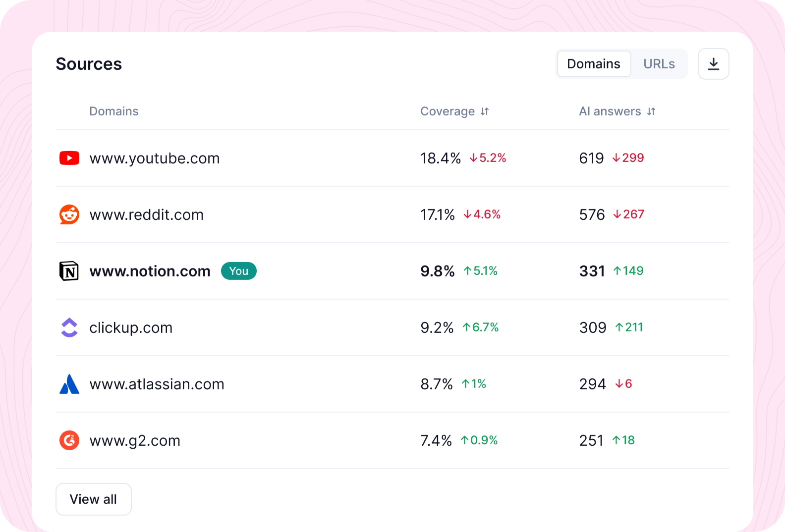
Task: Click Notion AI answers value 331
Action: tap(592, 271)
